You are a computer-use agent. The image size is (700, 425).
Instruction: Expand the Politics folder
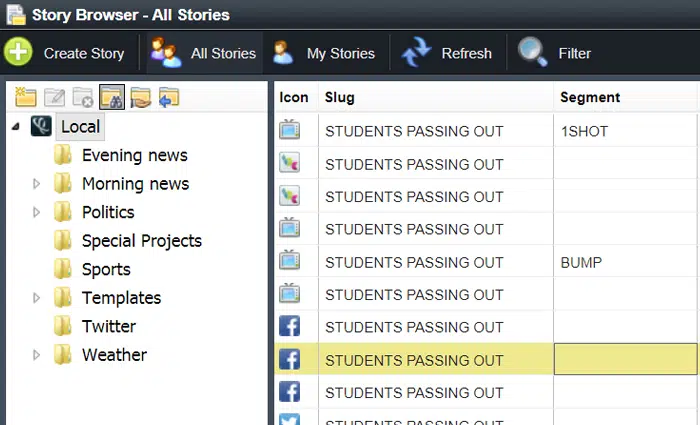click(37, 212)
